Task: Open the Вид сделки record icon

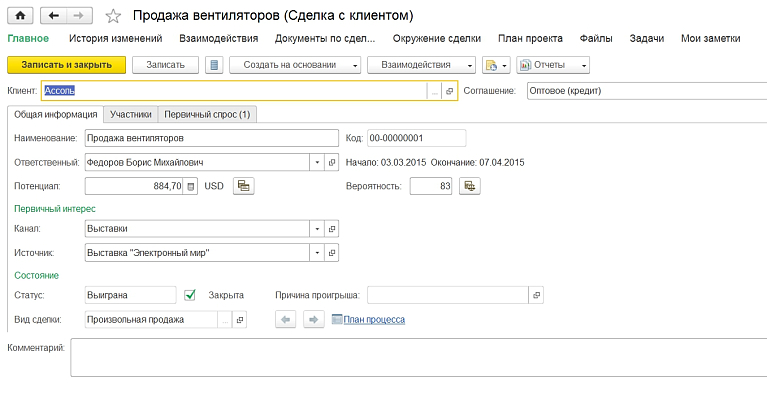Action: [239, 320]
